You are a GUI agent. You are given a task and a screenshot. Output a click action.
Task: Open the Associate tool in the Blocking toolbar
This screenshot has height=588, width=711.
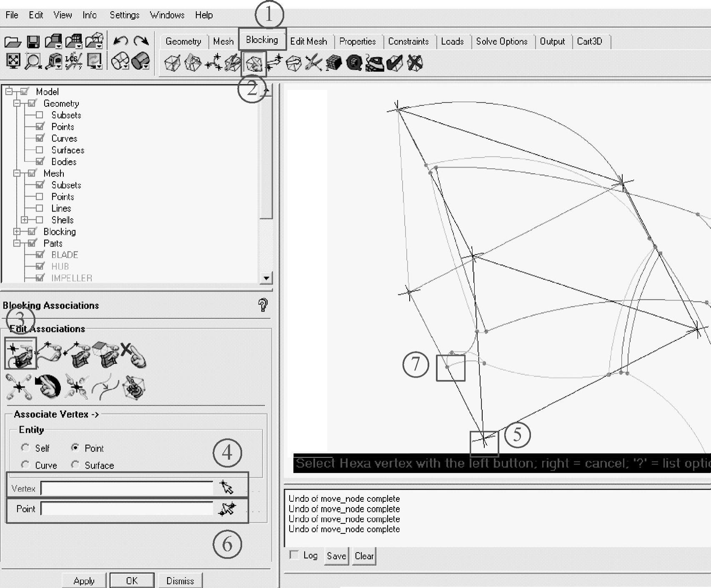click(254, 64)
